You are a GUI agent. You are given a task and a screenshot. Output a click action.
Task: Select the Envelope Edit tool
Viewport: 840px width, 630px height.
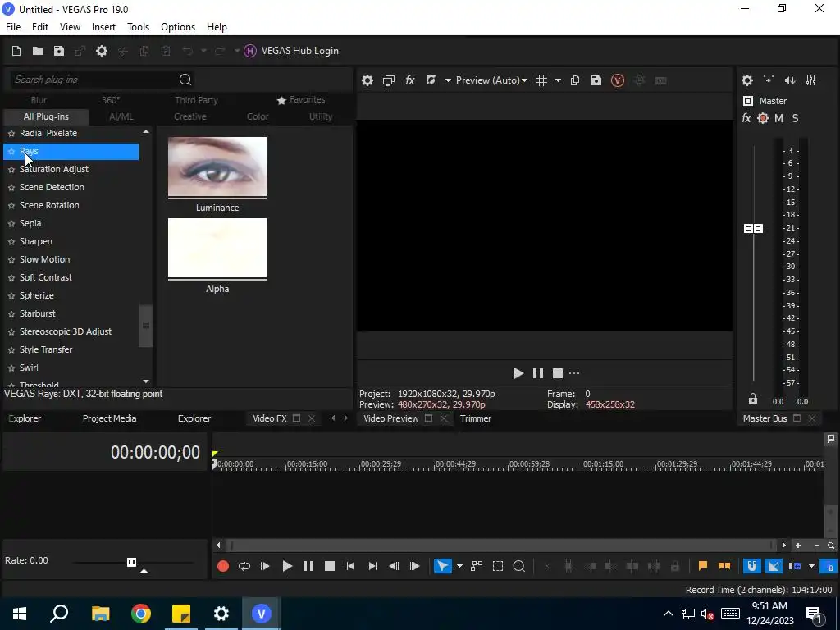(477, 566)
